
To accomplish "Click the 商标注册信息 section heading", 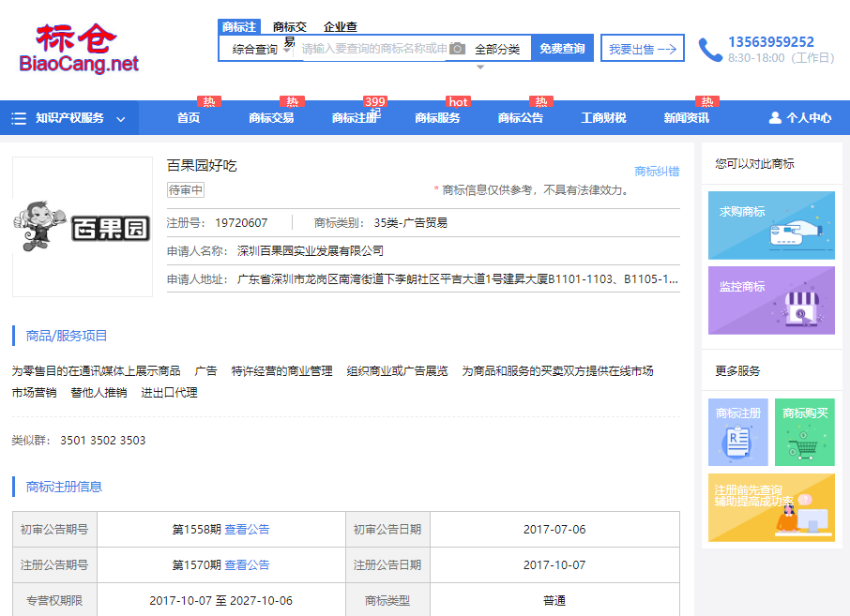I will (x=64, y=487).
